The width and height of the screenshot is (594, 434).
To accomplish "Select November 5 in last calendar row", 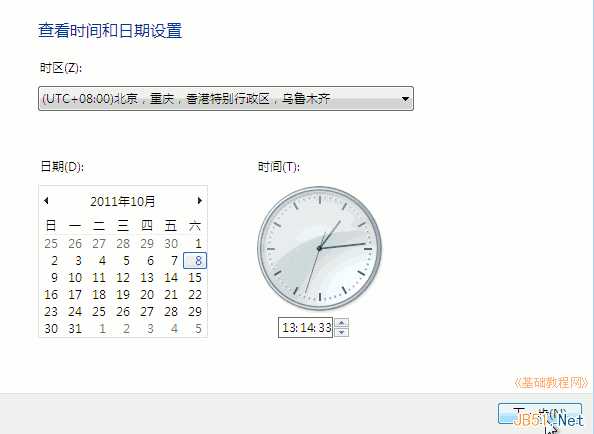I will point(198,328).
